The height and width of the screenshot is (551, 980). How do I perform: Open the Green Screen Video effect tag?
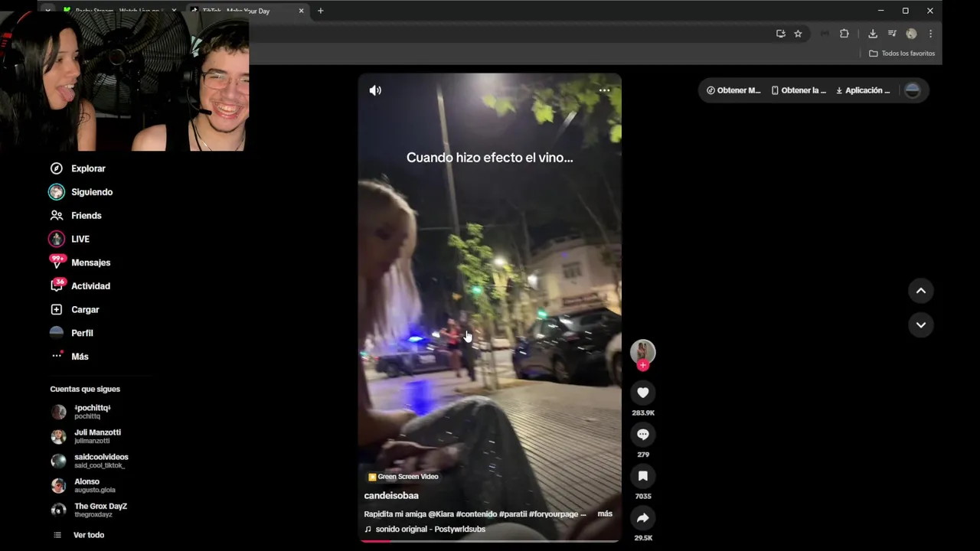coord(403,477)
